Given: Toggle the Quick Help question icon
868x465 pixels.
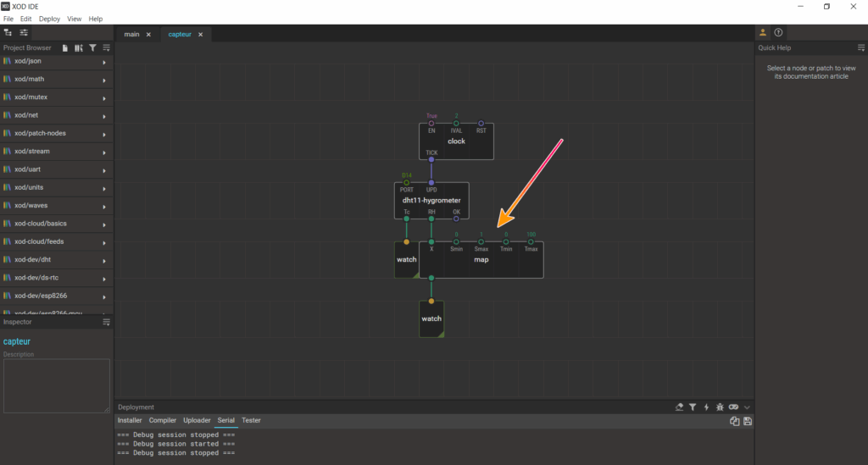Looking at the screenshot, I should [x=778, y=33].
